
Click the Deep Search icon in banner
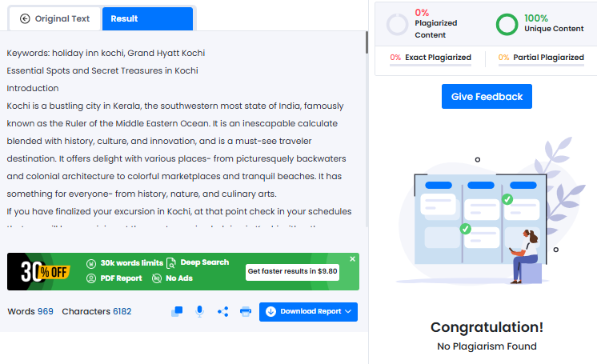(x=171, y=262)
